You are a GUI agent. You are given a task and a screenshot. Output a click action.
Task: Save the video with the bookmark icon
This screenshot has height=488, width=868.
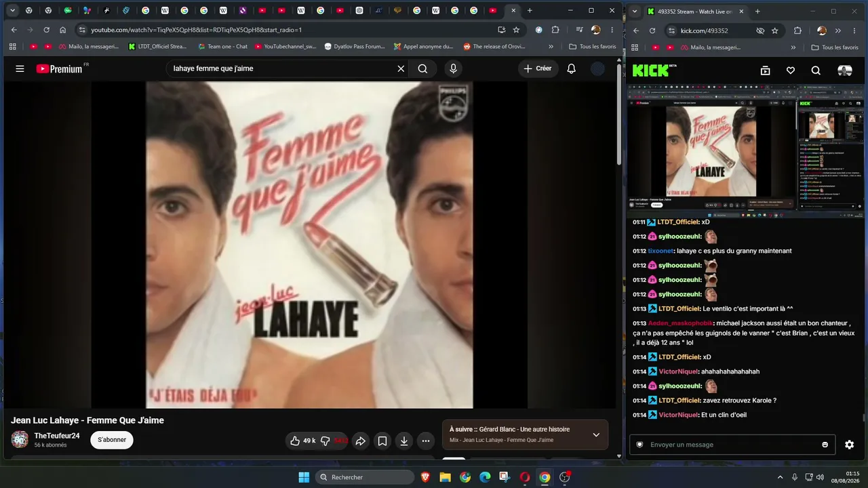(382, 441)
